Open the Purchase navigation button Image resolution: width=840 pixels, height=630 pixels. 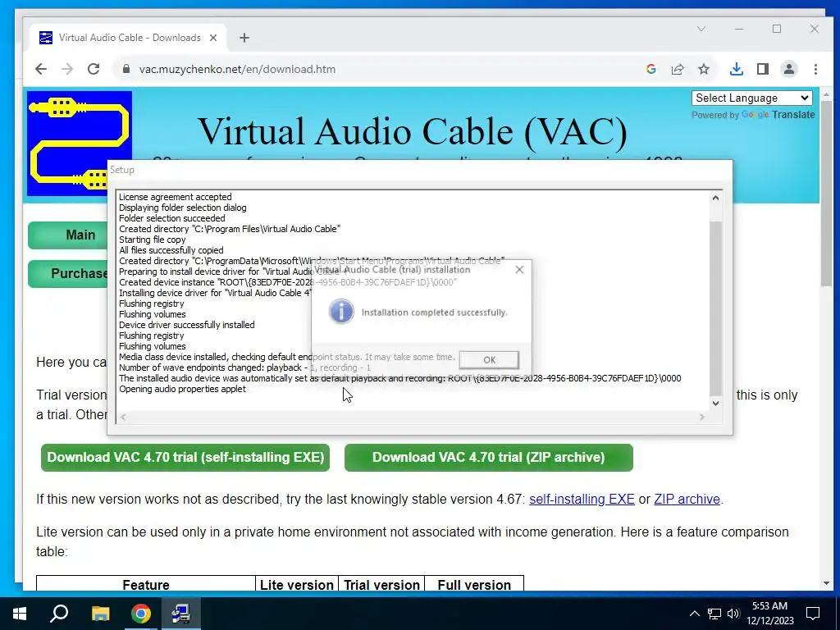pyautogui.click(x=69, y=274)
